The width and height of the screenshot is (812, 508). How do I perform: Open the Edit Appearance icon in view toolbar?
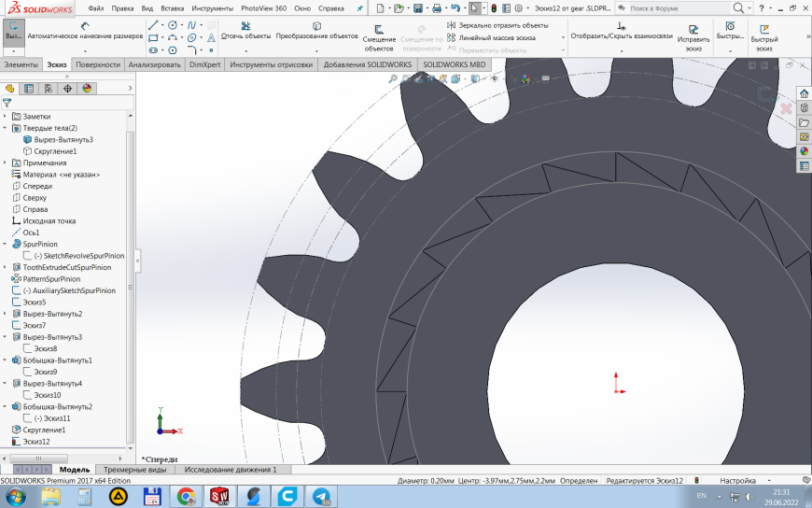tap(526, 78)
